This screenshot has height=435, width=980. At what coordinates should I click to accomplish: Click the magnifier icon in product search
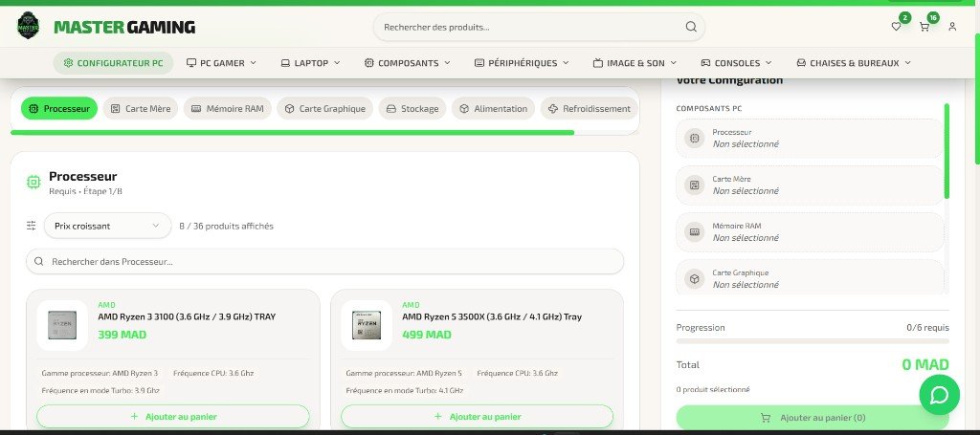691,27
